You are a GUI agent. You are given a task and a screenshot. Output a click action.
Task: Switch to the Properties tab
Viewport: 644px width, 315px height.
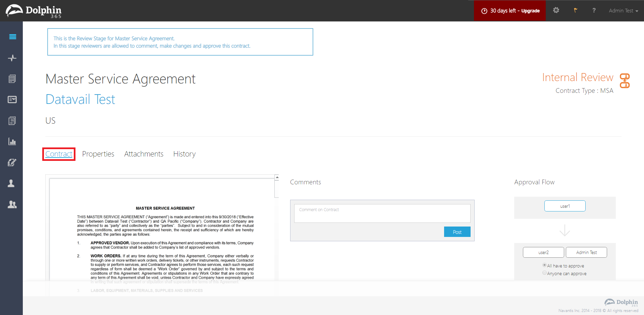98,154
